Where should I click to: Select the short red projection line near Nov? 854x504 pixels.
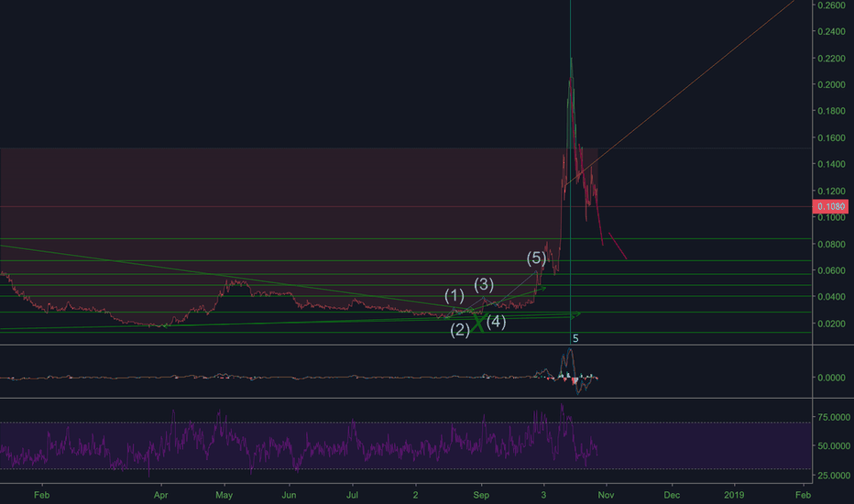[x=618, y=247]
